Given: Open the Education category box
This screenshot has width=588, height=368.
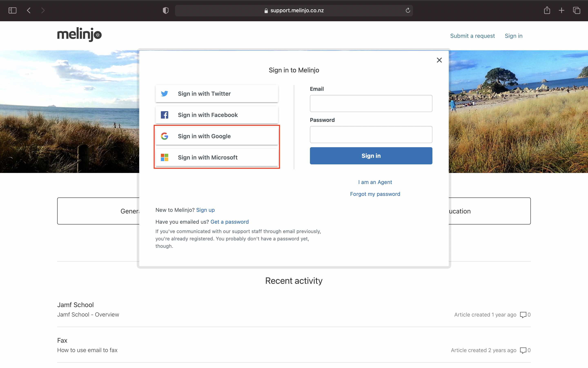Looking at the screenshot, I should click(490, 211).
